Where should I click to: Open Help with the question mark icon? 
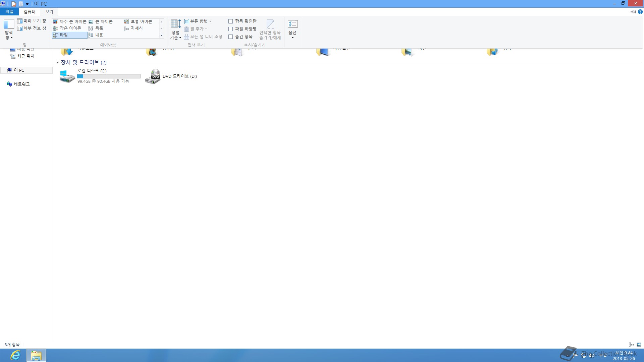click(640, 12)
